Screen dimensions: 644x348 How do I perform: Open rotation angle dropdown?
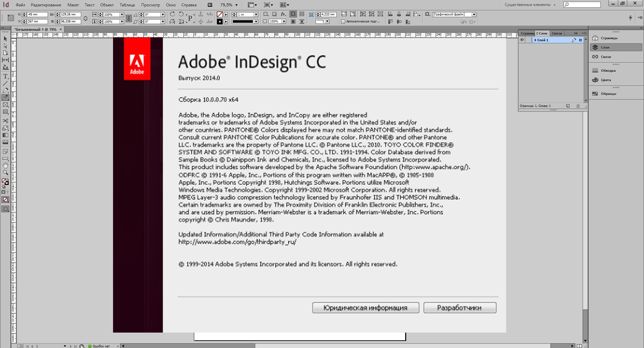(163, 14)
